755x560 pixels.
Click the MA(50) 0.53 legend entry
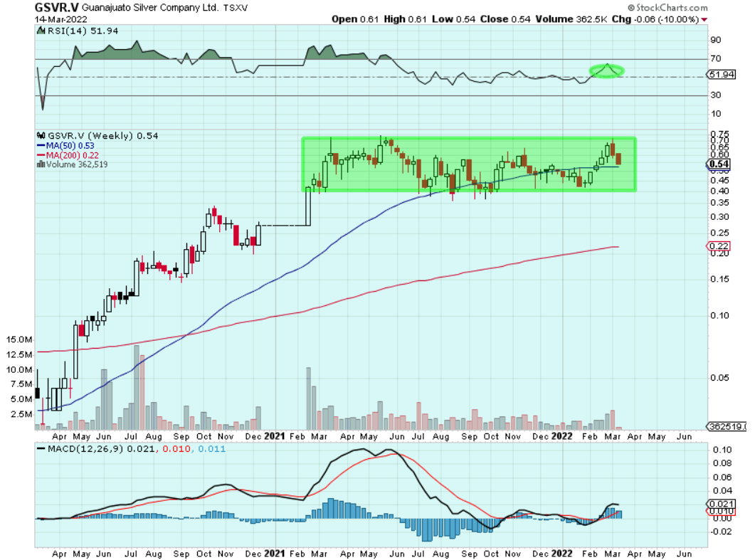click(70, 146)
